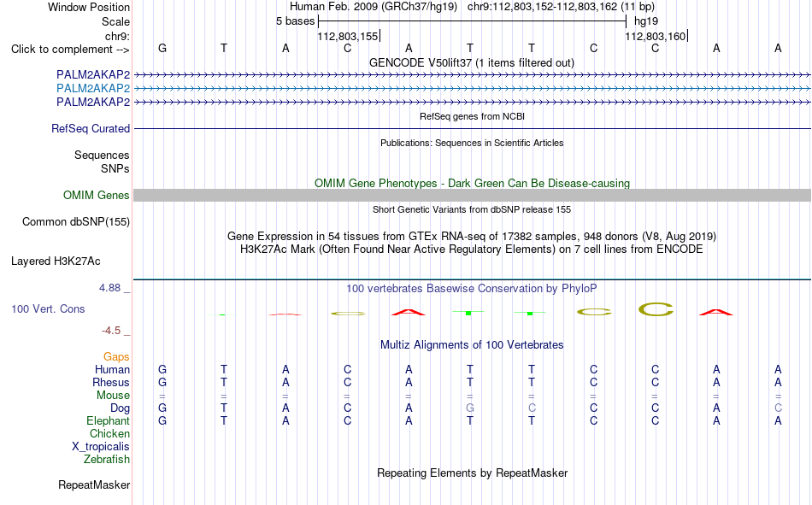
Task: Open the first dark-blue PALM2AKAP2 transcript label
Action: (93, 74)
